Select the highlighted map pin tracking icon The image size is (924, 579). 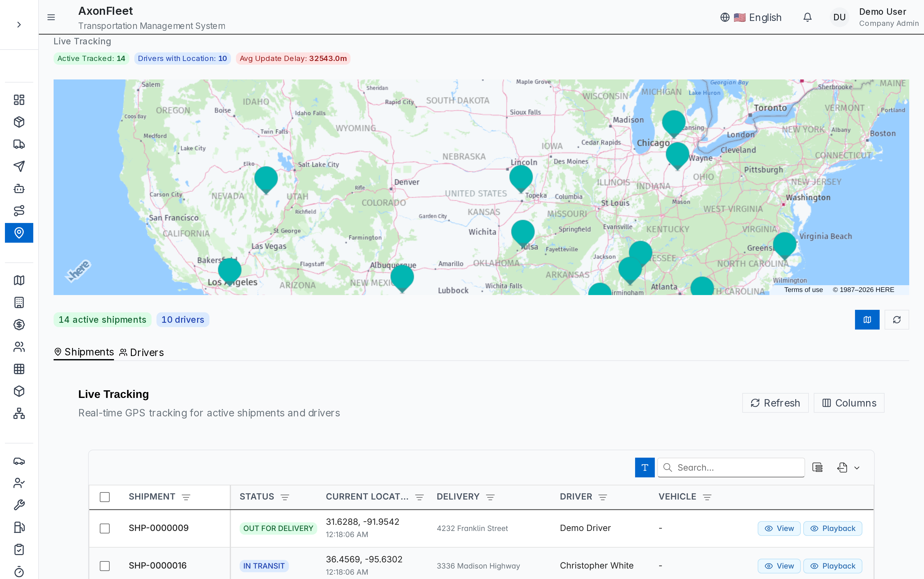tap(19, 233)
